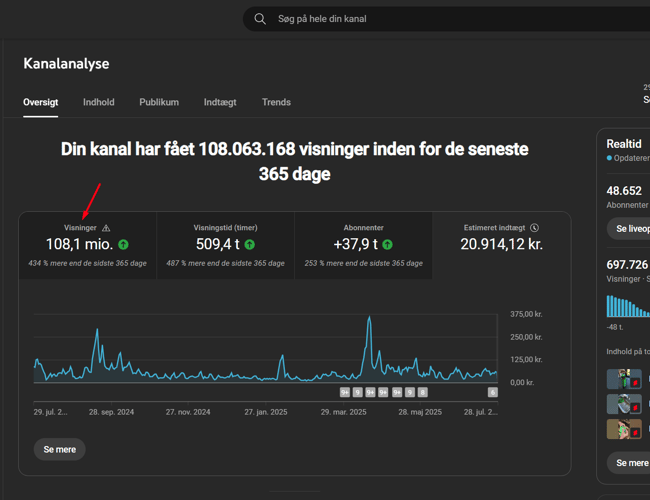Click the green up arrow beside +37,9 t
This screenshot has height=500, width=650.
tap(387, 244)
